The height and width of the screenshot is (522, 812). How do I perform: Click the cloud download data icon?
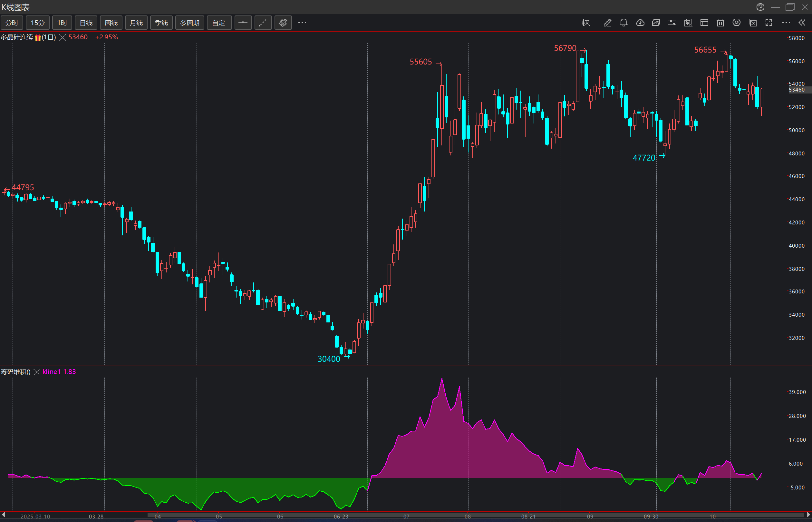click(640, 23)
